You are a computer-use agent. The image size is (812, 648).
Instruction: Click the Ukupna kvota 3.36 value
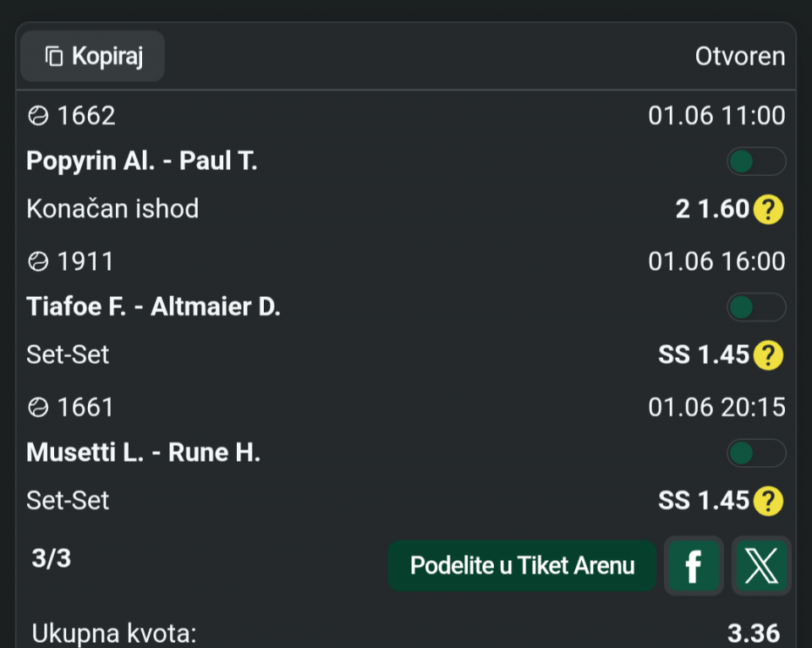[x=754, y=633]
